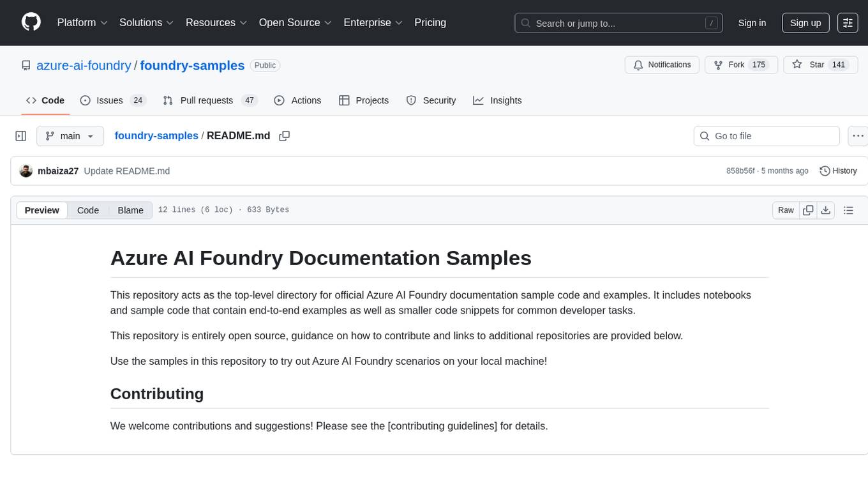
Task: Open the Pricing page
Action: click(430, 22)
